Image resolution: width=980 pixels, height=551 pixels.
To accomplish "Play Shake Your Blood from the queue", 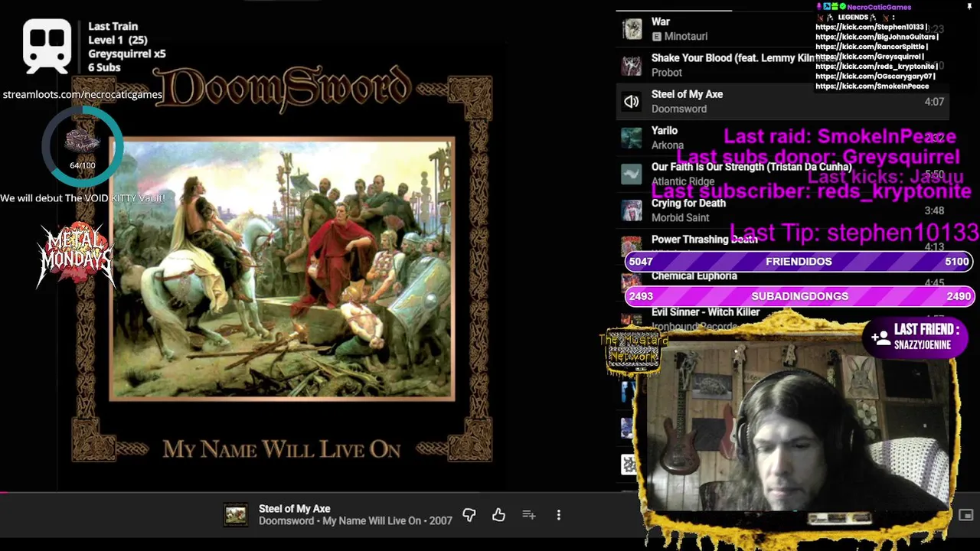I will [x=733, y=58].
